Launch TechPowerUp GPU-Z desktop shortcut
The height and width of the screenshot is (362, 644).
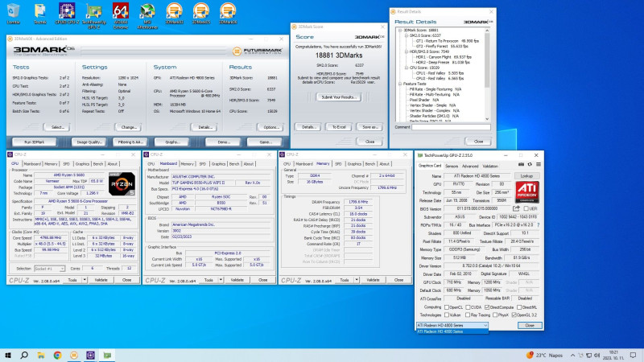pyautogui.click(x=93, y=16)
